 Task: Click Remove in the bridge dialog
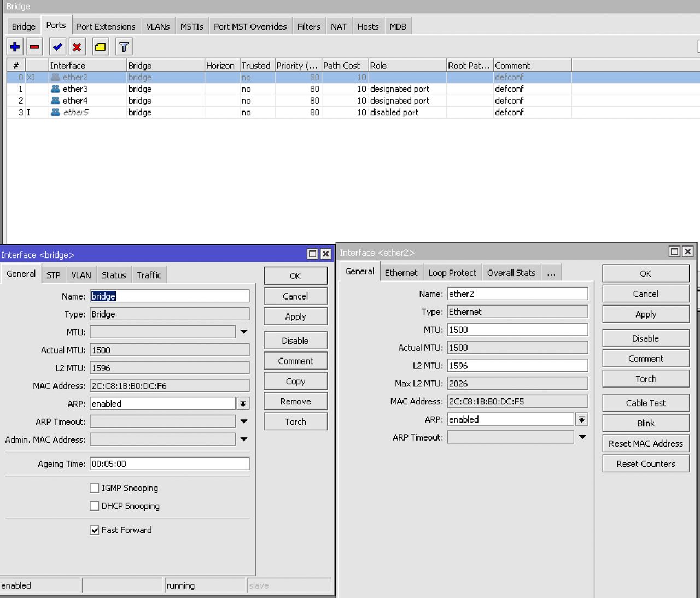(295, 402)
